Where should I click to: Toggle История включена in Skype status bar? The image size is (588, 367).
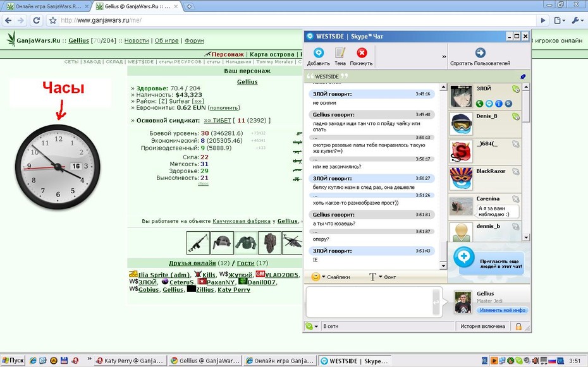(482, 326)
